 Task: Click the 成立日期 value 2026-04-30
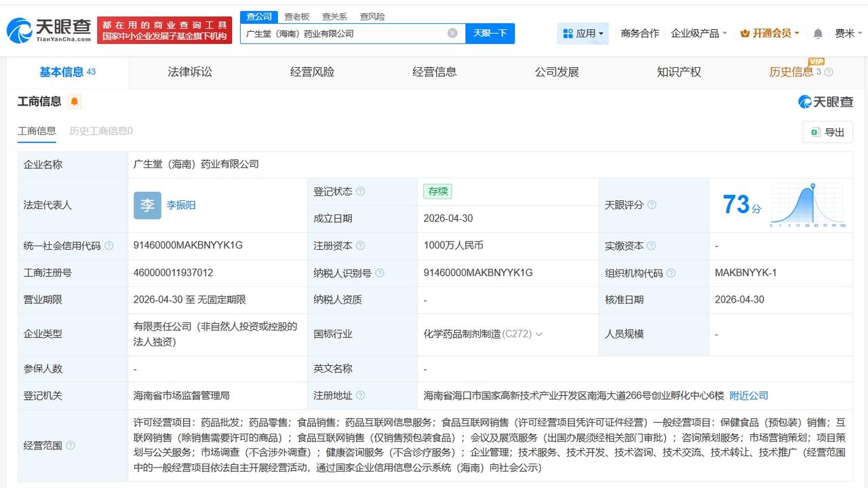click(x=448, y=219)
